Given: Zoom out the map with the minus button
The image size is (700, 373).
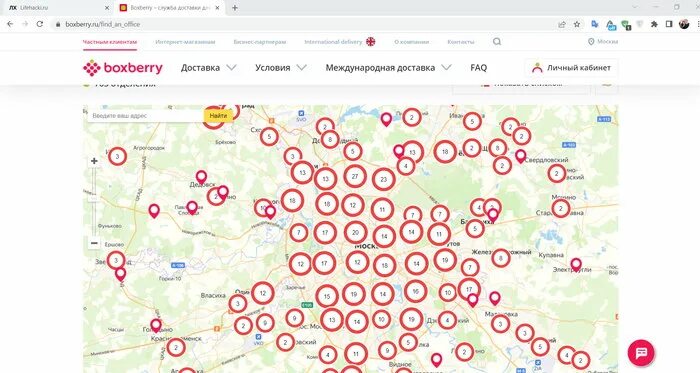Looking at the screenshot, I should pos(94,243).
